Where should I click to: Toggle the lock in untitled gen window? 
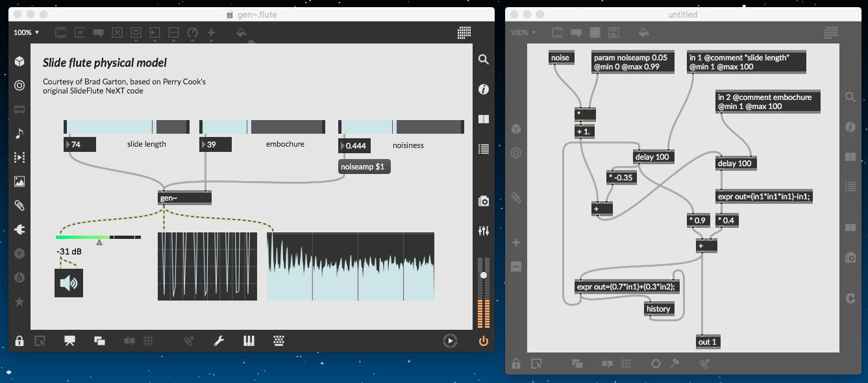[516, 364]
